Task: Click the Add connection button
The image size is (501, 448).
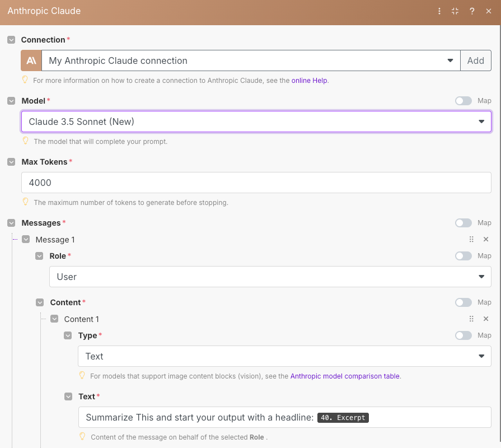Action: [476, 60]
